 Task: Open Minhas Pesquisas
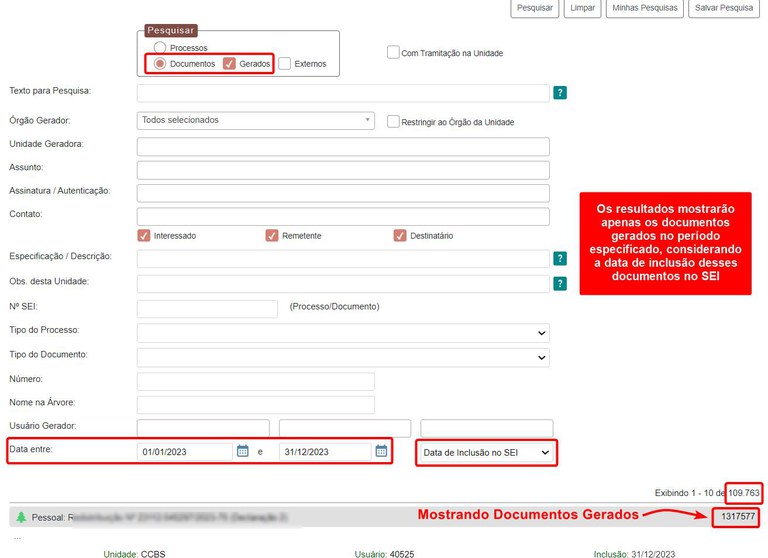pos(644,8)
